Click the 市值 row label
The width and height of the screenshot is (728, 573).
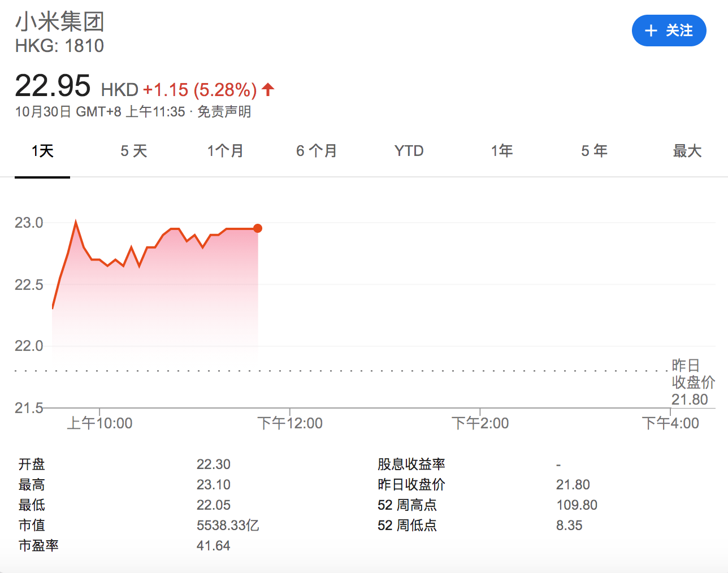pos(32,526)
